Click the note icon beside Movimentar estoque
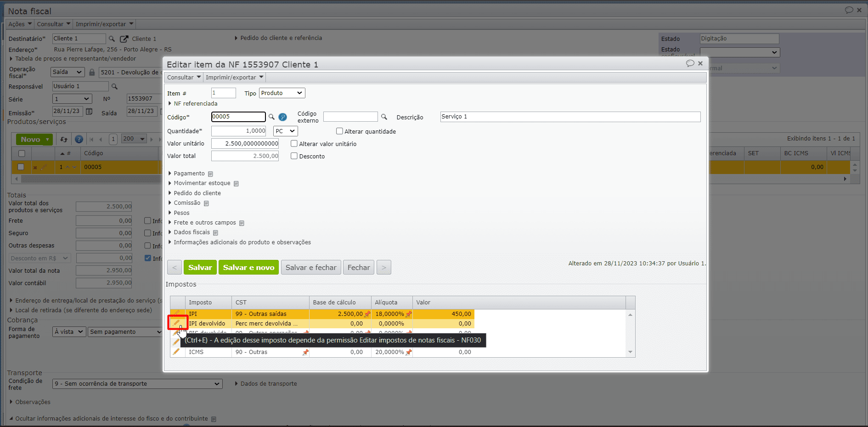The height and width of the screenshot is (427, 868). pyautogui.click(x=237, y=184)
